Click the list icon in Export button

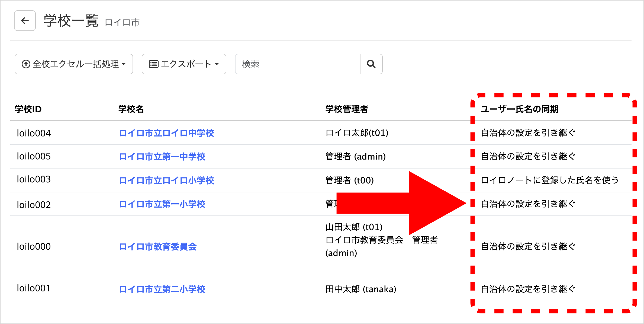pyautogui.click(x=153, y=64)
